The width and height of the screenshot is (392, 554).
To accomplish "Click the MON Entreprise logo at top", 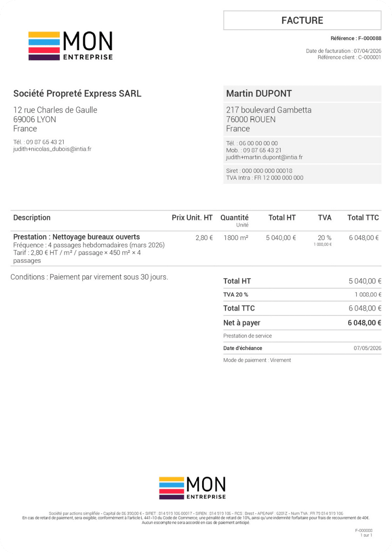I will (x=70, y=46).
